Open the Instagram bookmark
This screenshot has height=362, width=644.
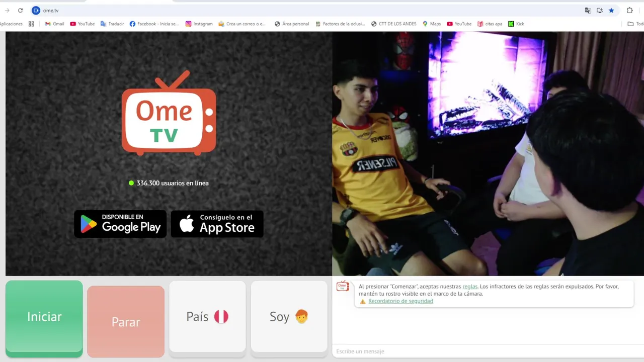coord(199,24)
